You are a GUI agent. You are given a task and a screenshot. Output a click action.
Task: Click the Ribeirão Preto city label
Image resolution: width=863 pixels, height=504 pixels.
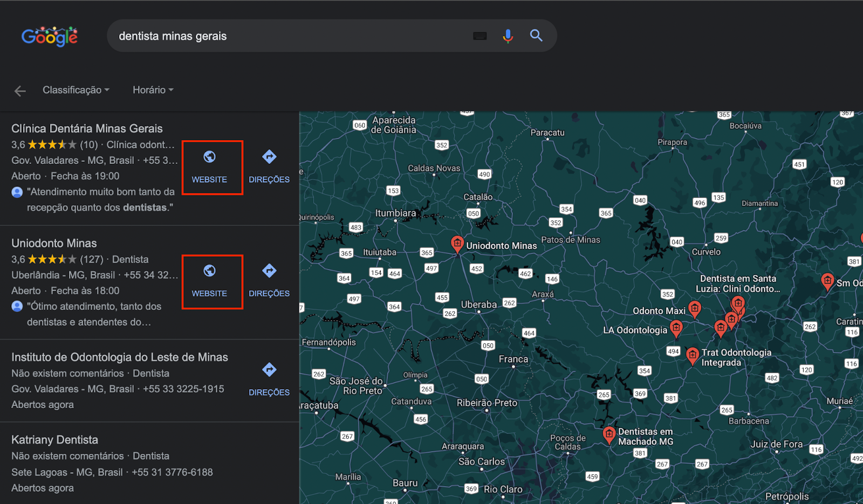[x=487, y=403]
